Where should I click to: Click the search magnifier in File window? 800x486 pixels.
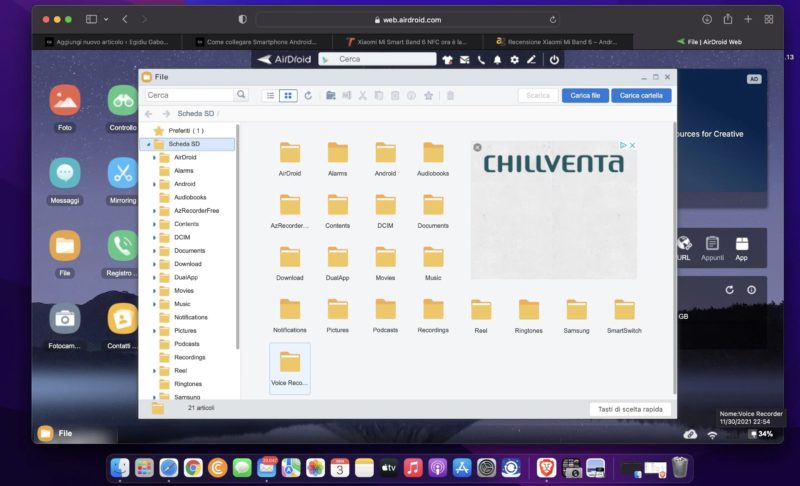click(241, 95)
